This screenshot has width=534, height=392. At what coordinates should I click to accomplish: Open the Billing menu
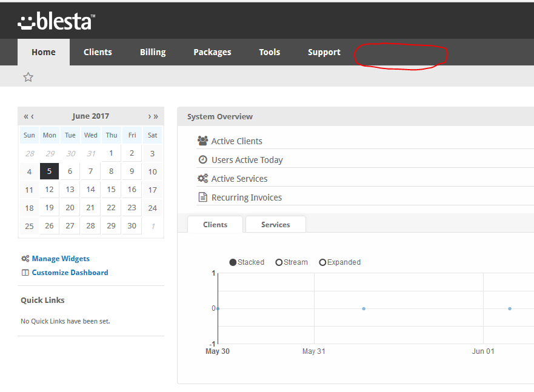pos(153,52)
